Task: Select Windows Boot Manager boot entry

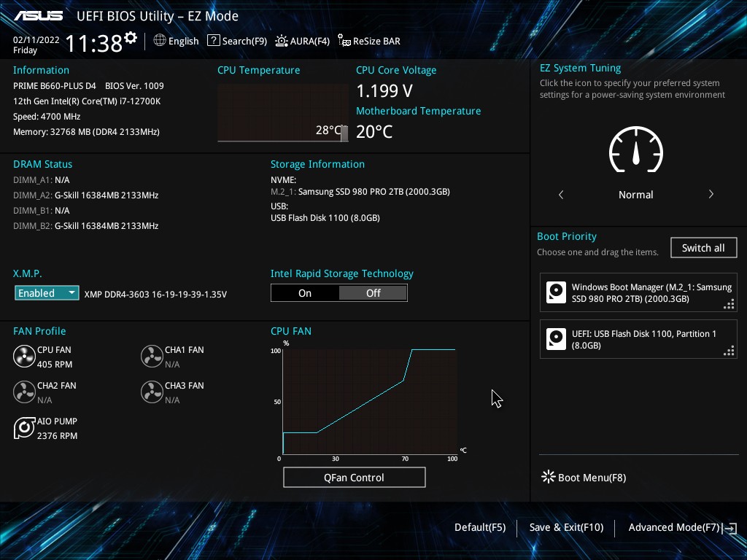Action: 638,293
